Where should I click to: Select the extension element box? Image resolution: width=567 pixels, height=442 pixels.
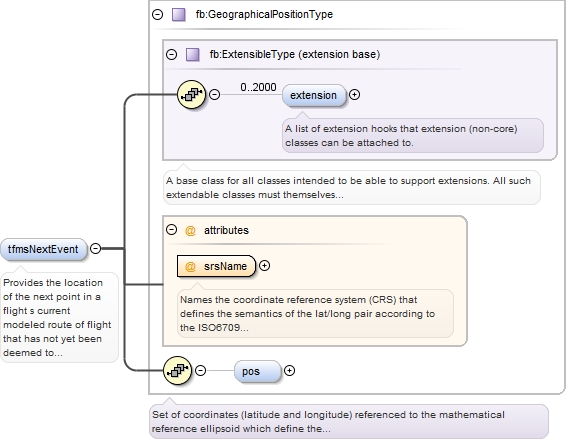pyautogui.click(x=314, y=95)
